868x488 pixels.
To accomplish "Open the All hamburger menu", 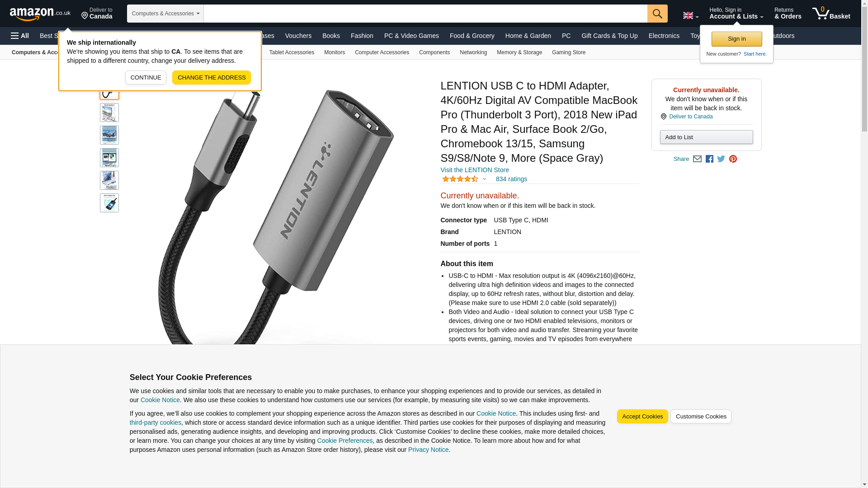I will pos(20,36).
